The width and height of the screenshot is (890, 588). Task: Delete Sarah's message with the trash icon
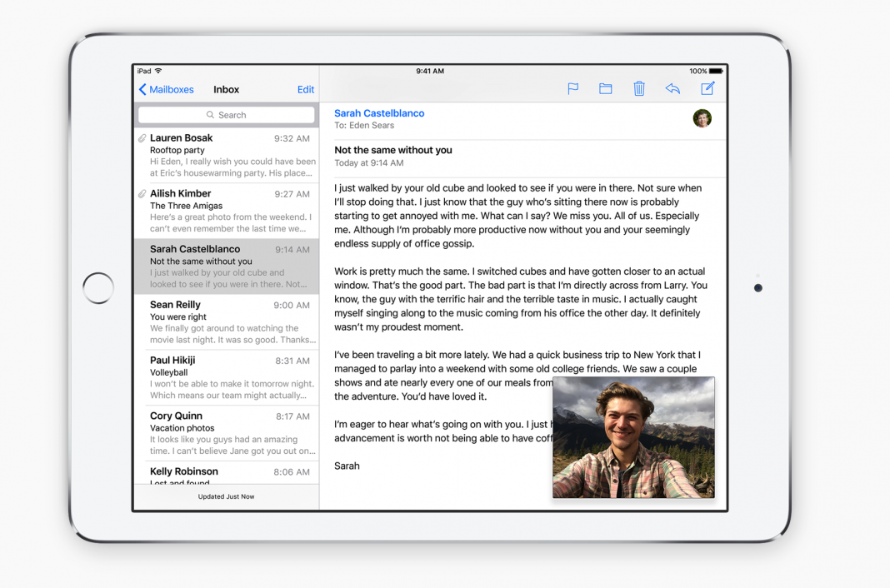click(x=639, y=88)
